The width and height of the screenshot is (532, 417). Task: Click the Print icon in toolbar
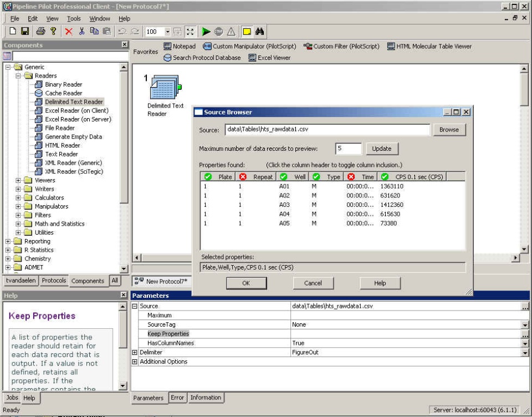pyautogui.click(x=40, y=31)
